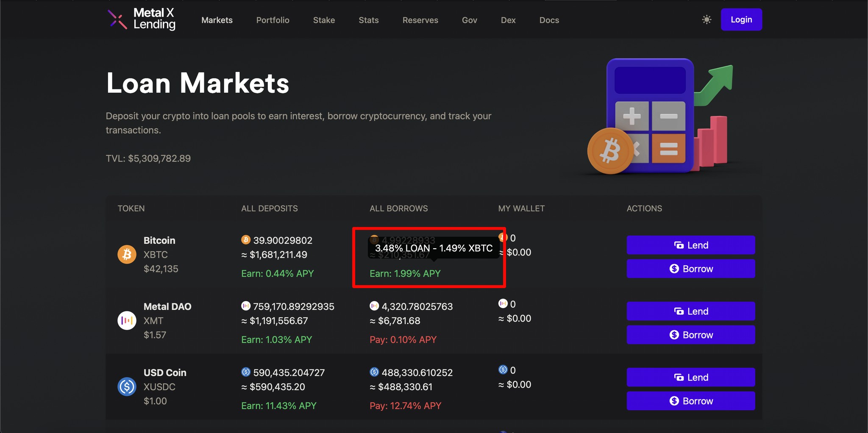Navigate to the Dex page

(x=508, y=20)
